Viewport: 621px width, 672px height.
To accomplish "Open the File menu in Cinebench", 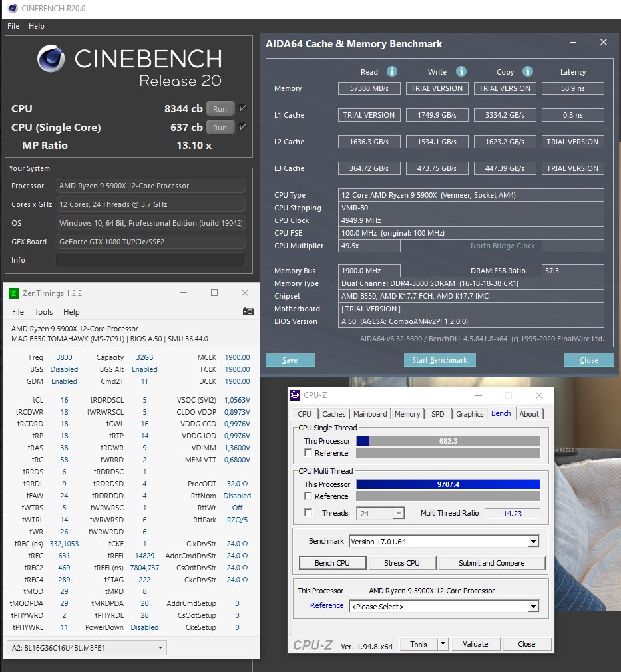I will tap(13, 26).
